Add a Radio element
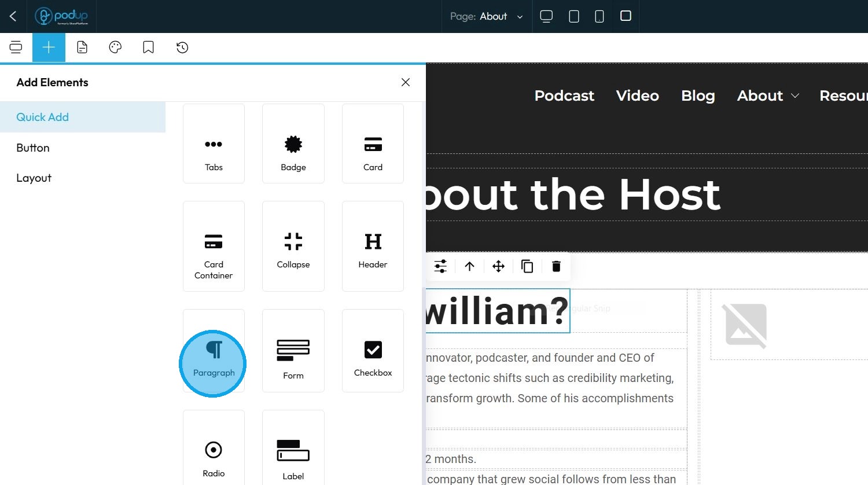This screenshot has height=485, width=868. click(x=214, y=449)
